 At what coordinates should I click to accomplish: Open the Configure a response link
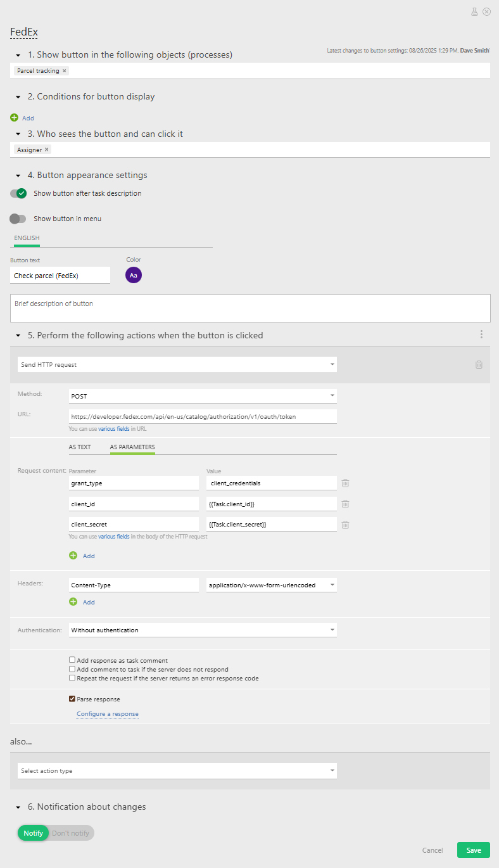[x=108, y=714]
